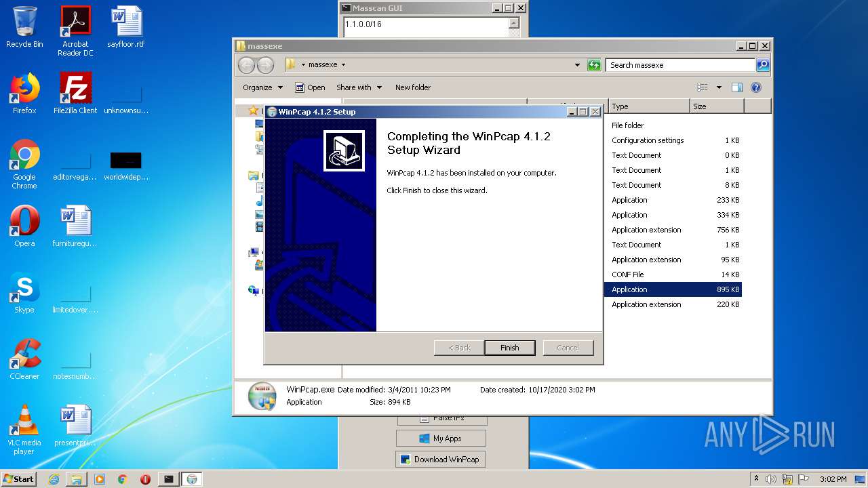Open Firefox desktop shortcut
The height and width of the screenshot is (488, 868).
pyautogui.click(x=24, y=94)
